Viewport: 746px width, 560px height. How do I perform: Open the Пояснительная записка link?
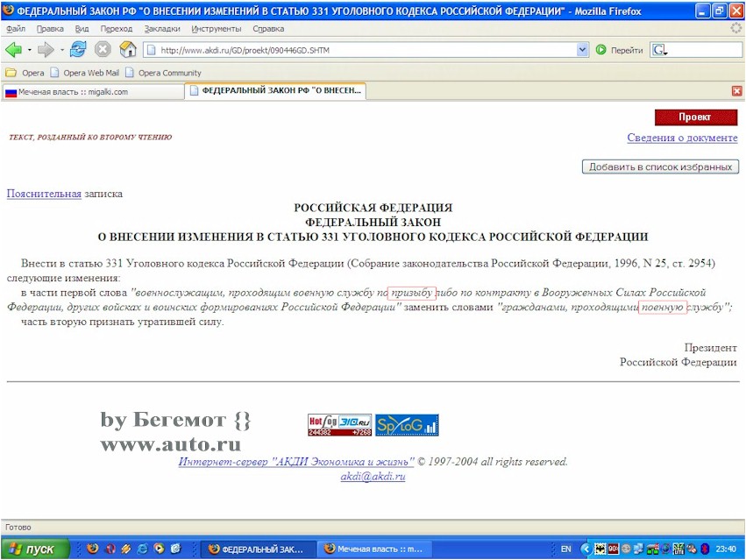coord(44,194)
